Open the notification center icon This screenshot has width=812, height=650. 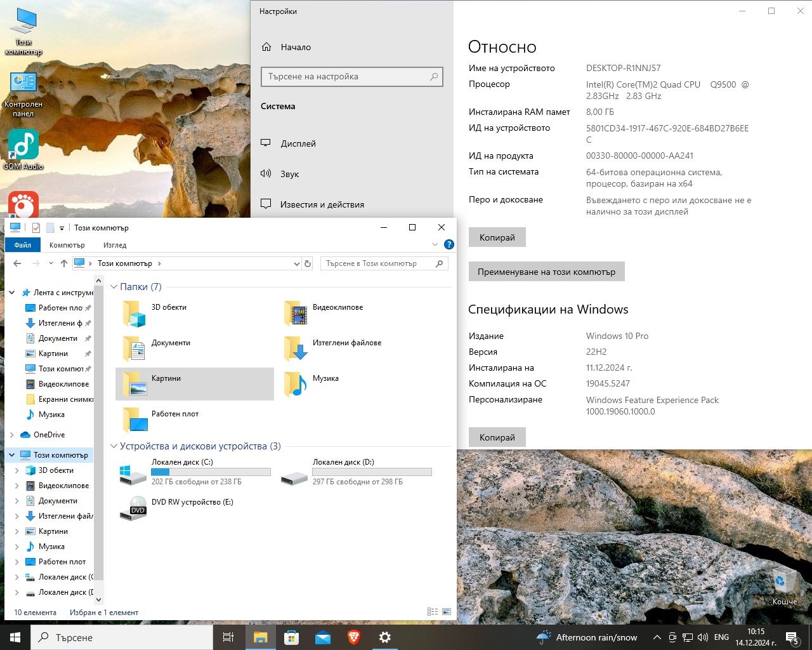(792, 637)
